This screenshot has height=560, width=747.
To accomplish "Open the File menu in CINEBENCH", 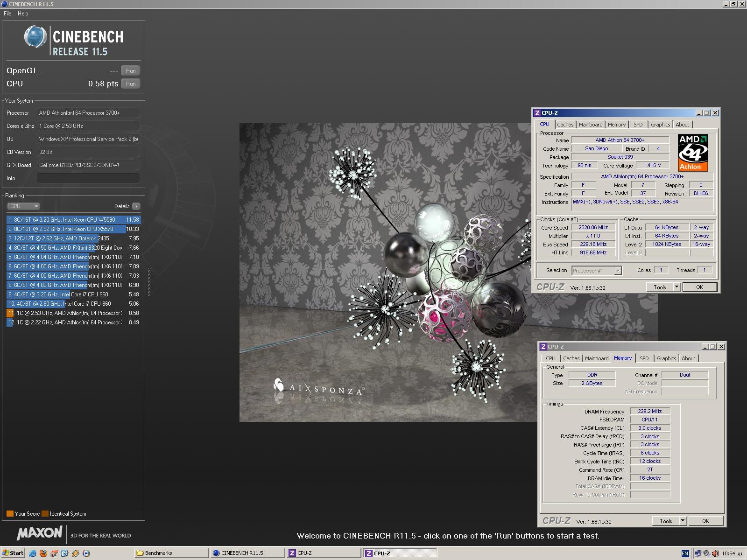I will [7, 14].
